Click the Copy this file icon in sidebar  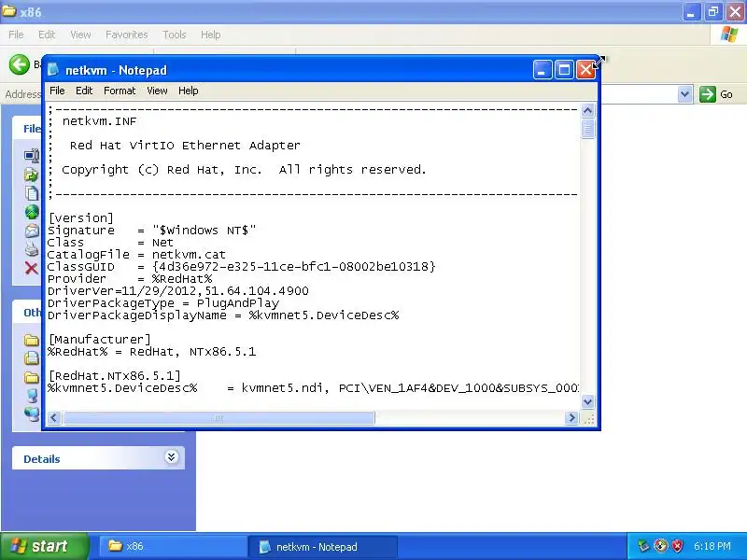click(32, 193)
